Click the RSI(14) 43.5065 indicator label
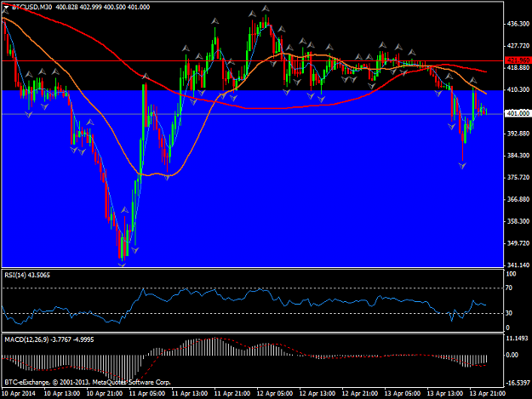Screen dimensions: 532x399 click(x=27, y=276)
